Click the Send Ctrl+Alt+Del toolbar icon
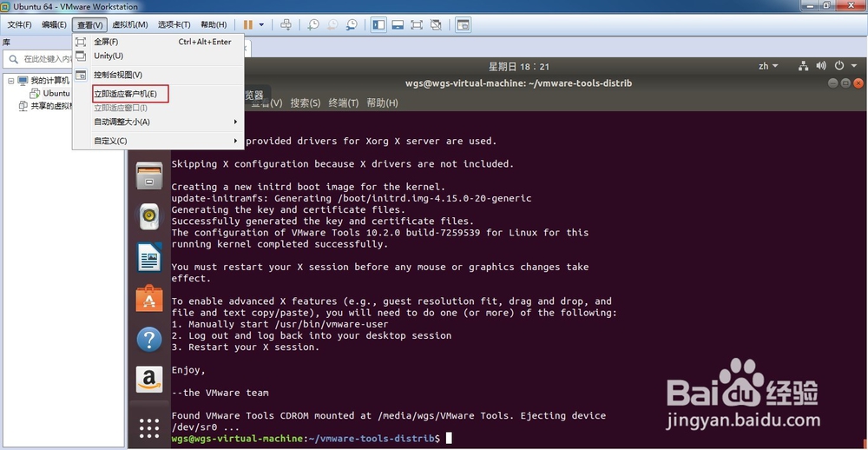Screen dimensions: 868x450 (286, 25)
